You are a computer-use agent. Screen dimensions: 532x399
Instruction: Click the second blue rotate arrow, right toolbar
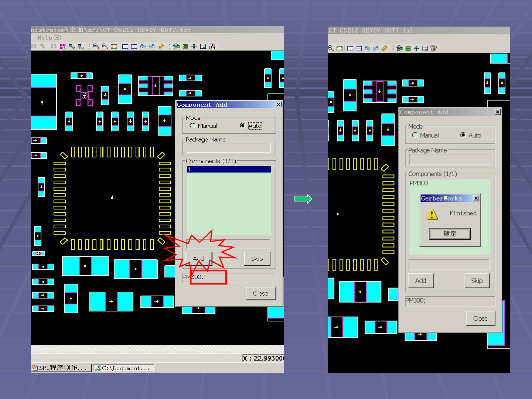pos(376,48)
